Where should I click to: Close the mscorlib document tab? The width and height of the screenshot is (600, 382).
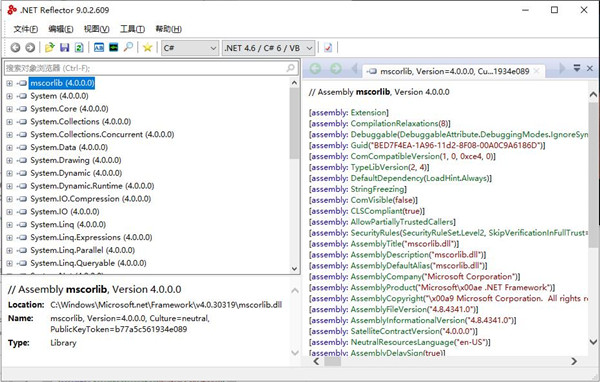click(537, 71)
